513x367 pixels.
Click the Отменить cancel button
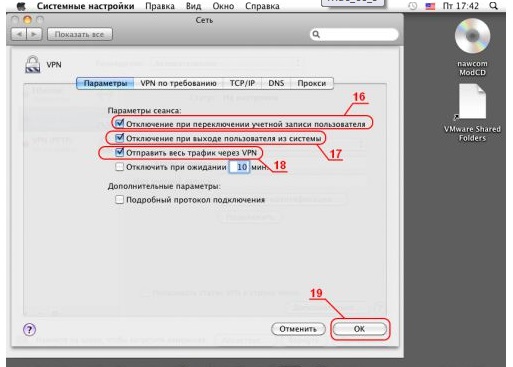tap(298, 329)
